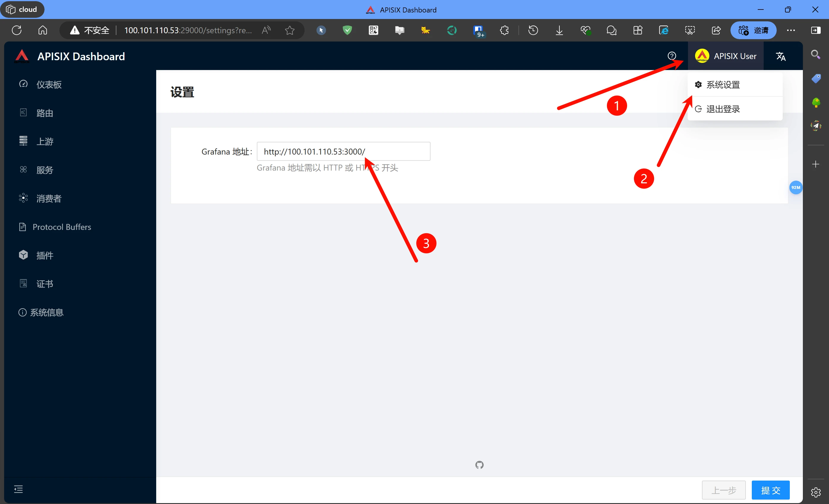
Task: Select 插件 plugins in sidebar
Action: coord(45,255)
